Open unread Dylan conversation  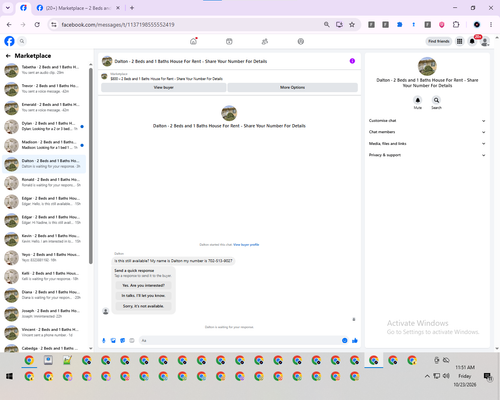44,126
